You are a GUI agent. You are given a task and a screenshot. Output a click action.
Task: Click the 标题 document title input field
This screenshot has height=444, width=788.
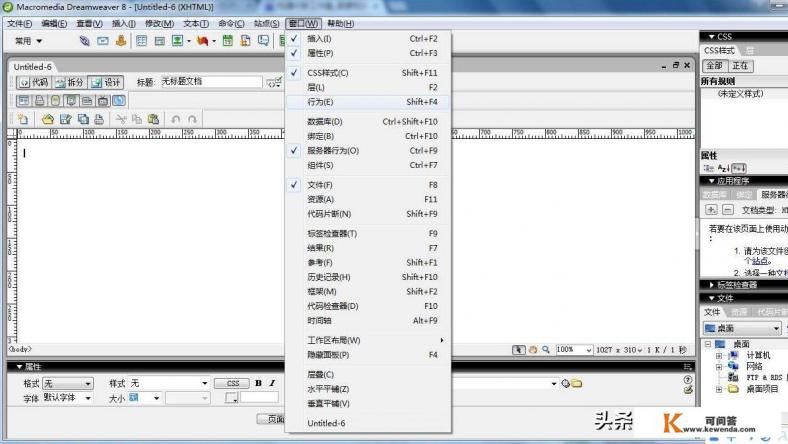pos(210,82)
